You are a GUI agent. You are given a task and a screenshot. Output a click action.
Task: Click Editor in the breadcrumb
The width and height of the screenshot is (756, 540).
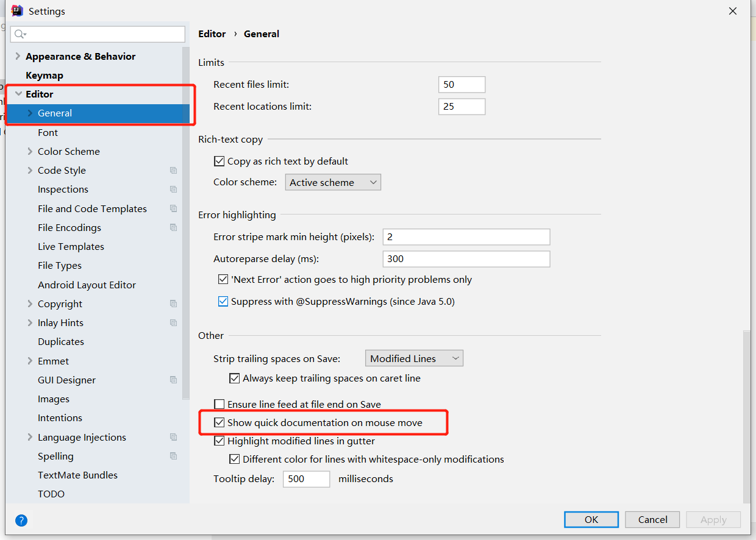(212, 34)
